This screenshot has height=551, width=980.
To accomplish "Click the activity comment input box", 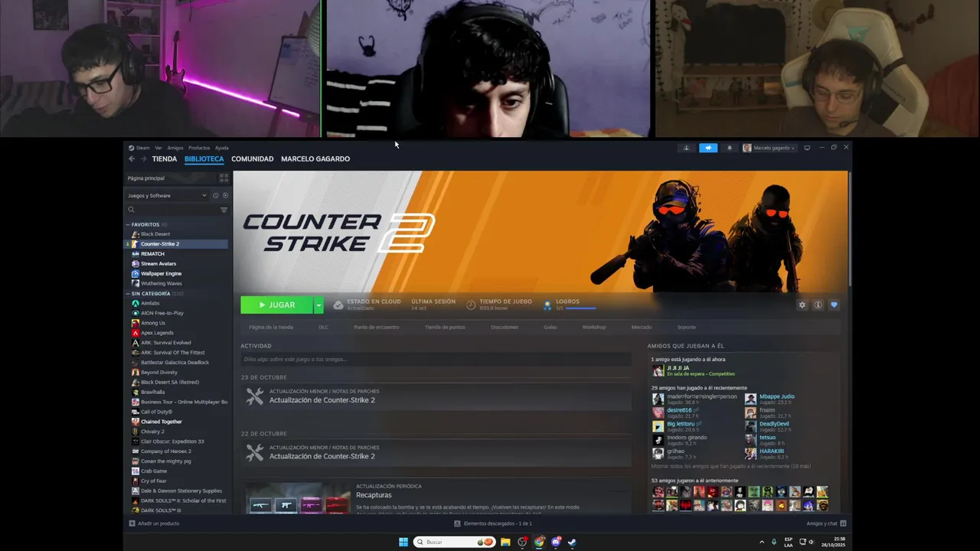I will click(x=436, y=359).
